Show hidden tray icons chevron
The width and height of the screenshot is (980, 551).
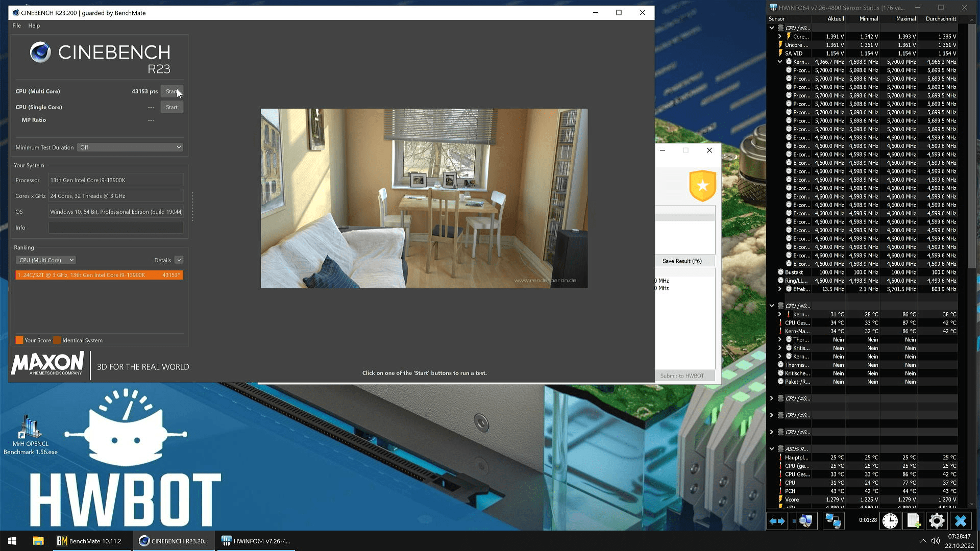[923, 541]
